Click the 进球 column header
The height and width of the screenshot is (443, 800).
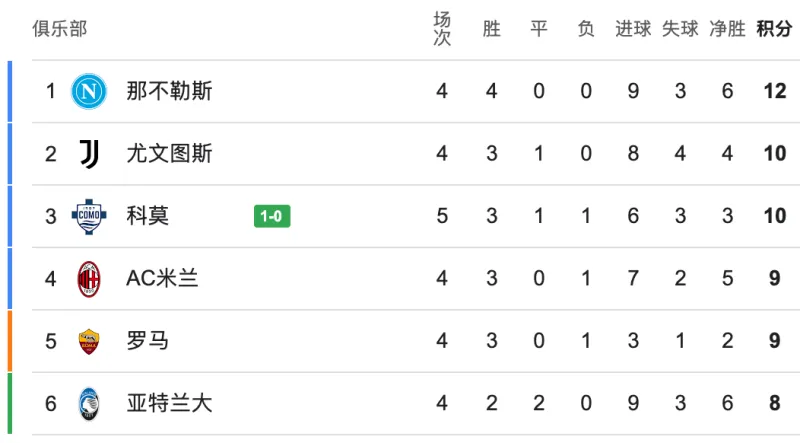(633, 29)
